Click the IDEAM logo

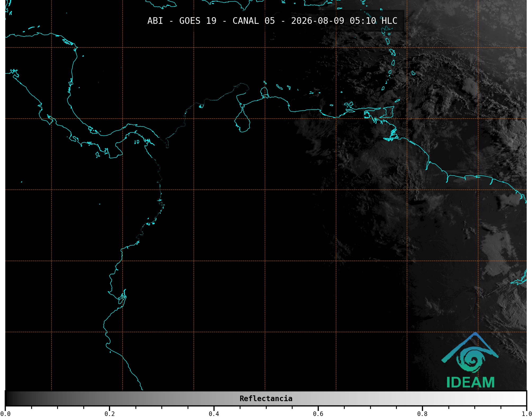(470, 360)
